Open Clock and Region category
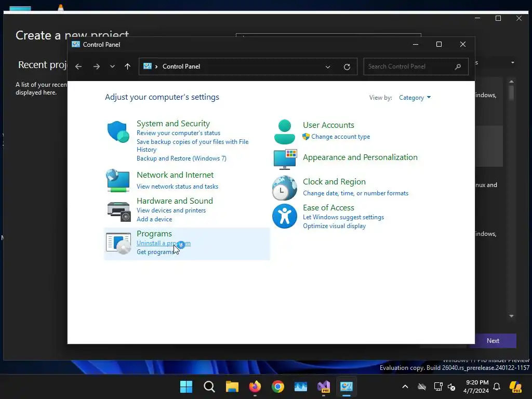Image resolution: width=532 pixels, height=399 pixels. [x=334, y=182]
